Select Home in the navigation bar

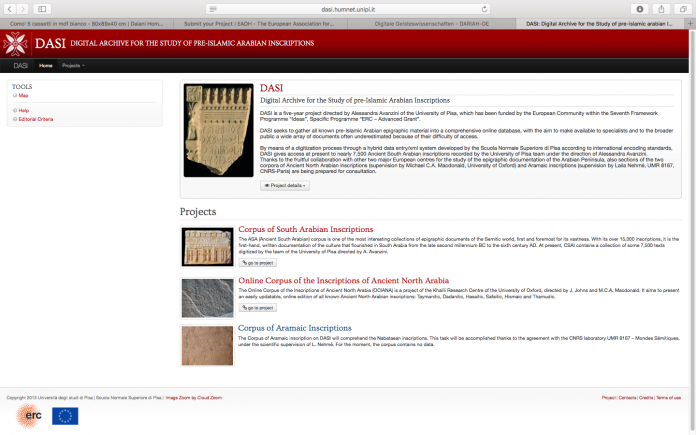(x=46, y=66)
